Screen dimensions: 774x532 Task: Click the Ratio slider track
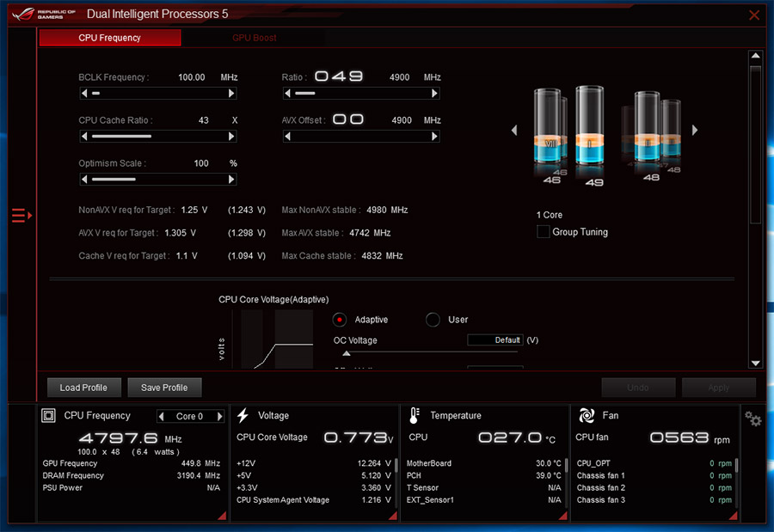pyautogui.click(x=361, y=94)
